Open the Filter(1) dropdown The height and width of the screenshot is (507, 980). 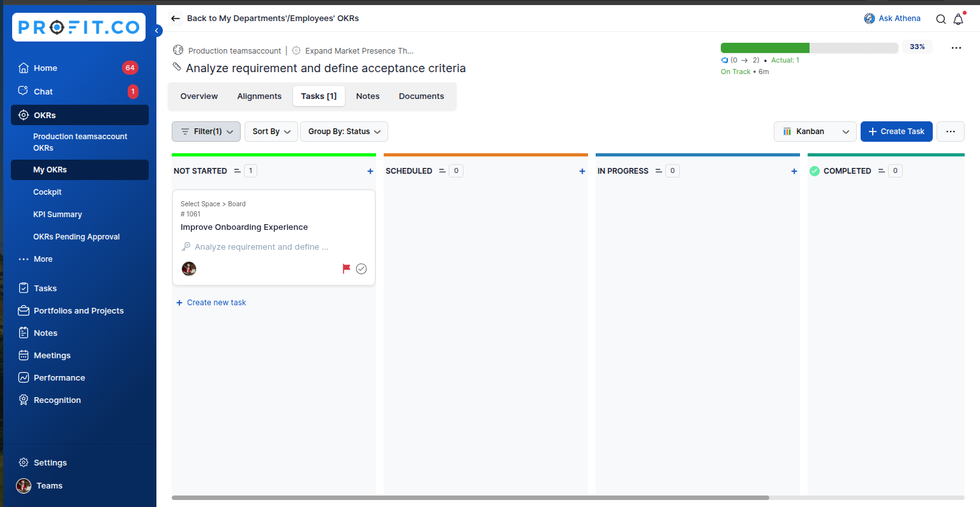click(206, 132)
